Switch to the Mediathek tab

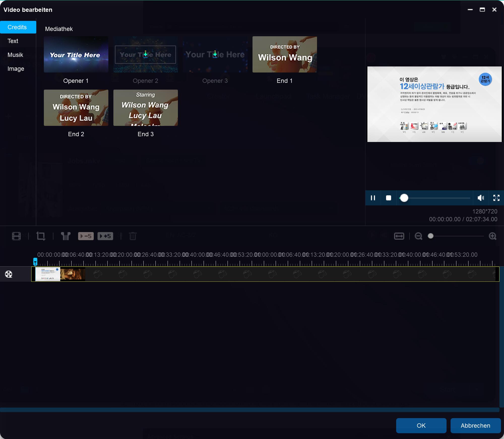coord(59,29)
